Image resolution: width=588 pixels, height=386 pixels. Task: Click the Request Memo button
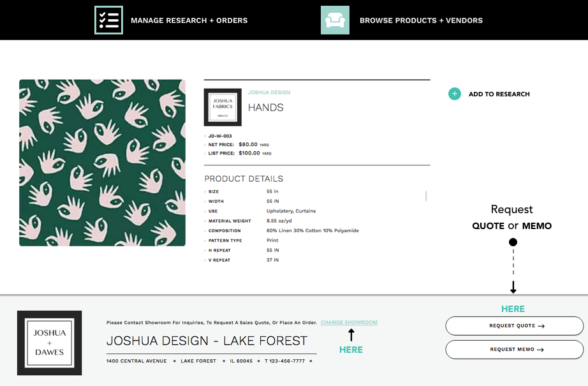click(x=515, y=349)
